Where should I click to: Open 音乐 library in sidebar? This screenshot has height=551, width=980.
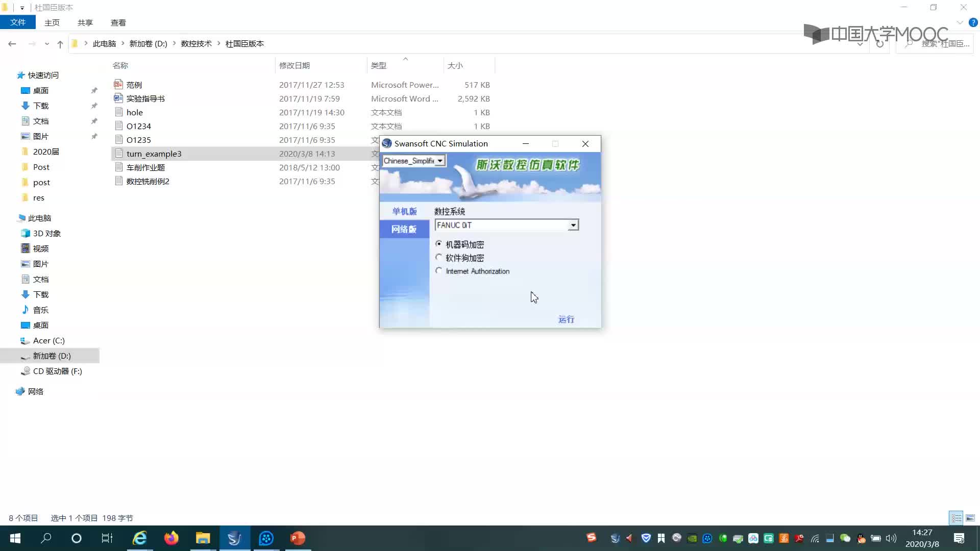[x=41, y=310]
